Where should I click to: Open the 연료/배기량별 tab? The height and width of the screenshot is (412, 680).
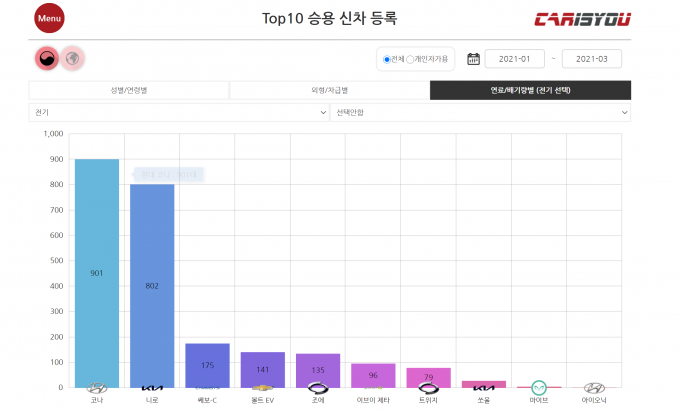click(530, 90)
